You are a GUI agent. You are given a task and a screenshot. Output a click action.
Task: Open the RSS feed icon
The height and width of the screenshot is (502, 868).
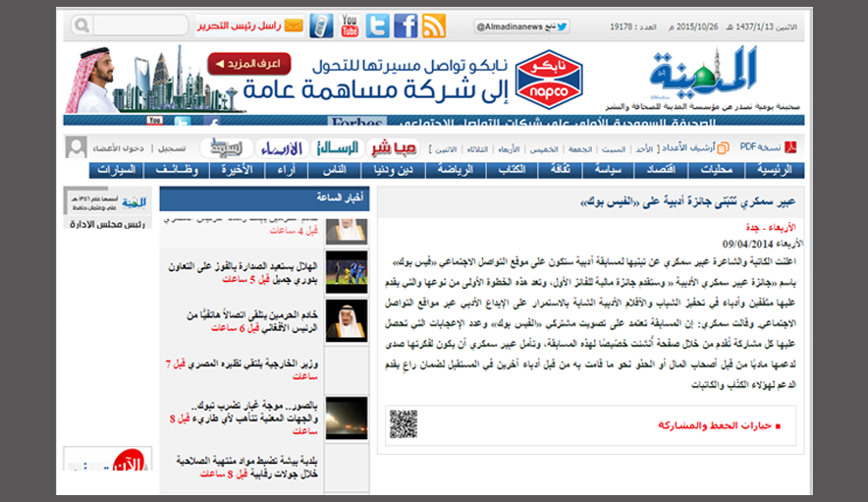point(433,27)
